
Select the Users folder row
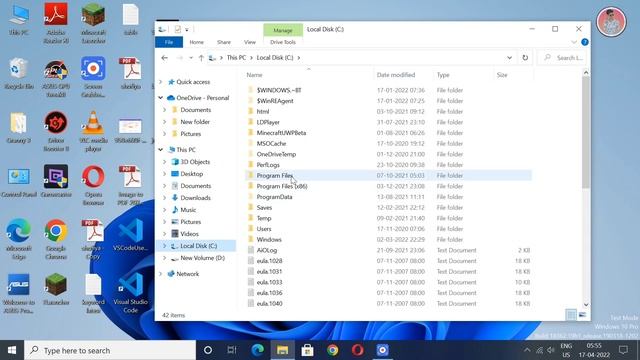click(x=388, y=229)
